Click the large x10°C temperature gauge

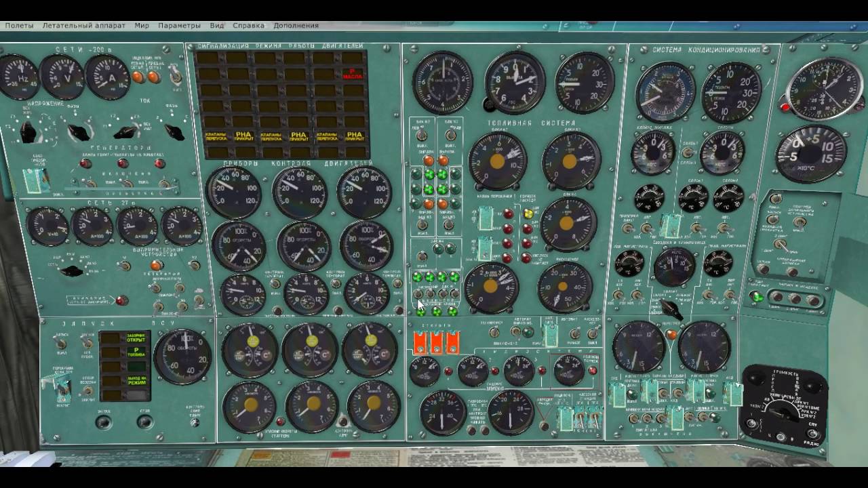coord(811,153)
